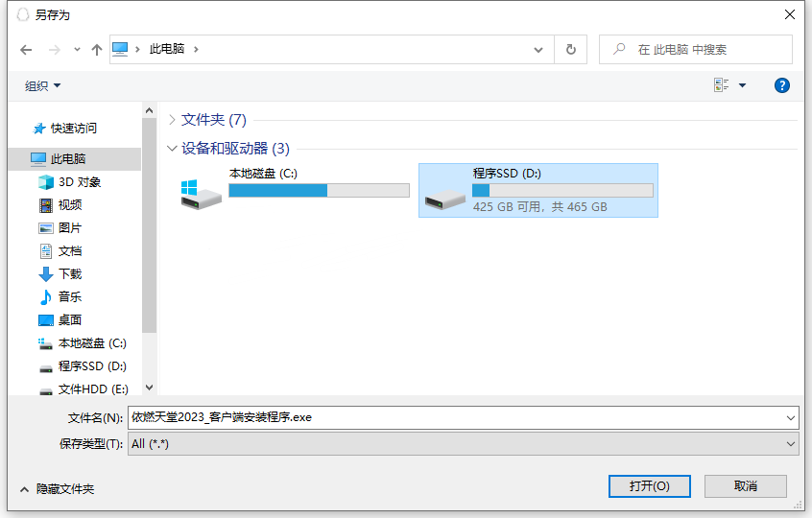Image resolution: width=812 pixels, height=518 pixels.
Task: Click the Up one level arrow
Action: [x=96, y=50]
